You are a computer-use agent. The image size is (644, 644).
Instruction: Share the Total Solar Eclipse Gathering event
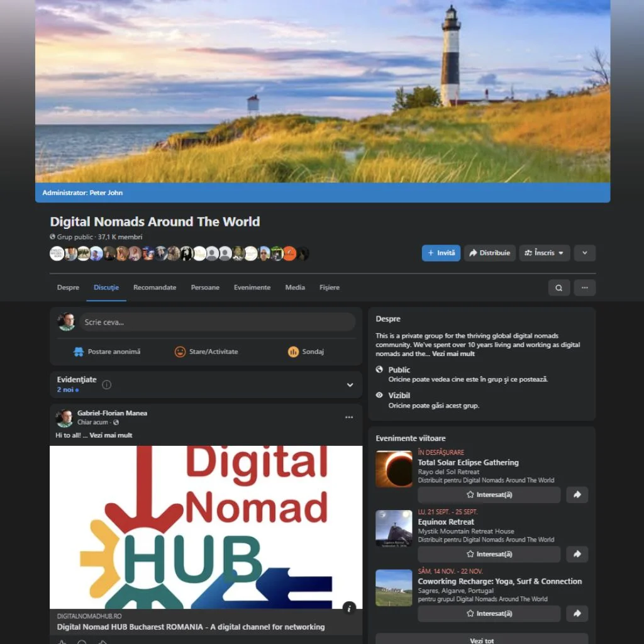coord(577,494)
